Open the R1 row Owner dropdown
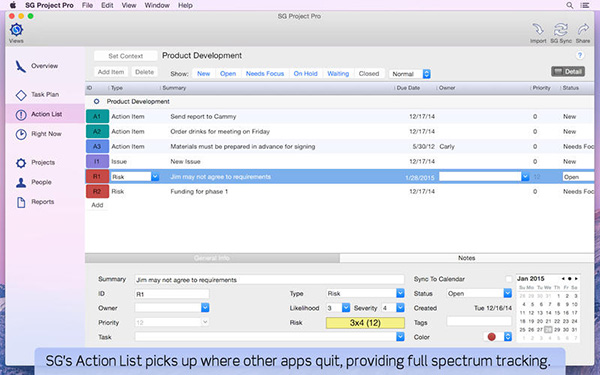This screenshot has height=375, width=600. pos(525,176)
